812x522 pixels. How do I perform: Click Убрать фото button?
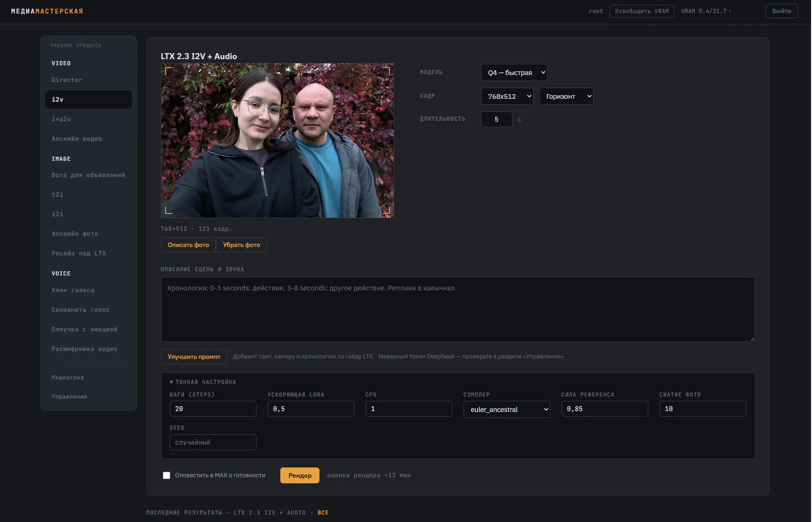coord(241,245)
